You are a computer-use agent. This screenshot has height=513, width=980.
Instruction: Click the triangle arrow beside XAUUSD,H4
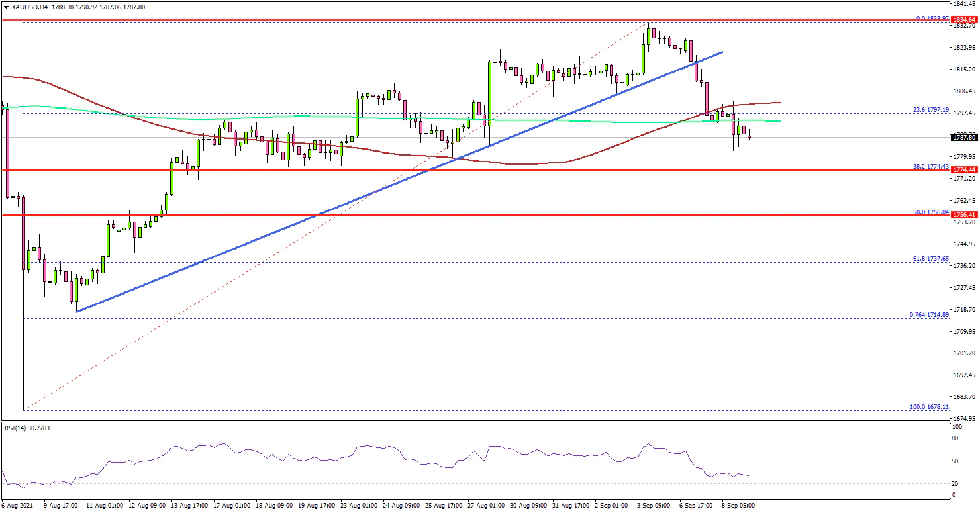[x=6, y=7]
